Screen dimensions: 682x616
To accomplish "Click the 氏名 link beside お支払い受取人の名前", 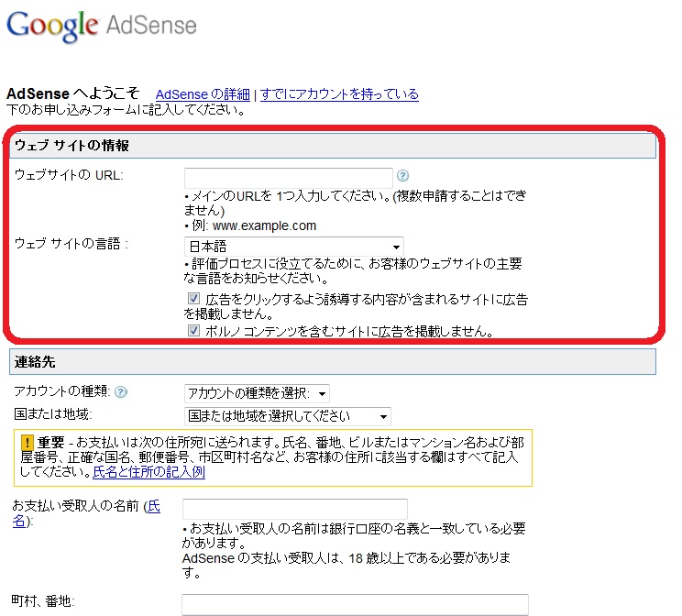I will point(154,506).
